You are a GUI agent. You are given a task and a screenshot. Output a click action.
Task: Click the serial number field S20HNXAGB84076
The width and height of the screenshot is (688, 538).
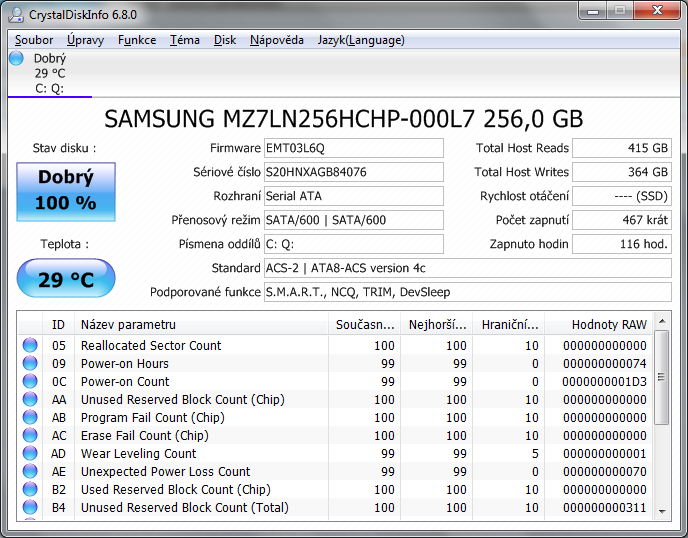tap(353, 172)
